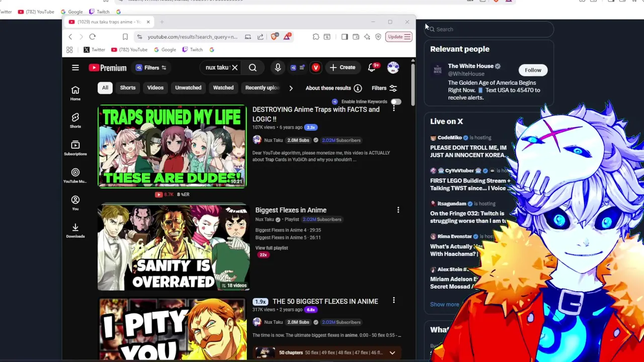Open Brave Shields lion icon

coord(274,37)
